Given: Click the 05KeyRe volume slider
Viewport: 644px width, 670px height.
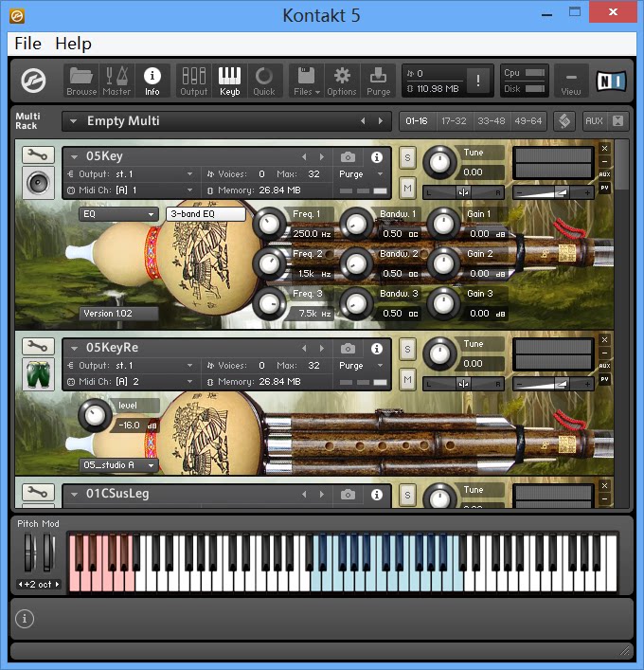Looking at the screenshot, I should pyautogui.click(x=553, y=384).
